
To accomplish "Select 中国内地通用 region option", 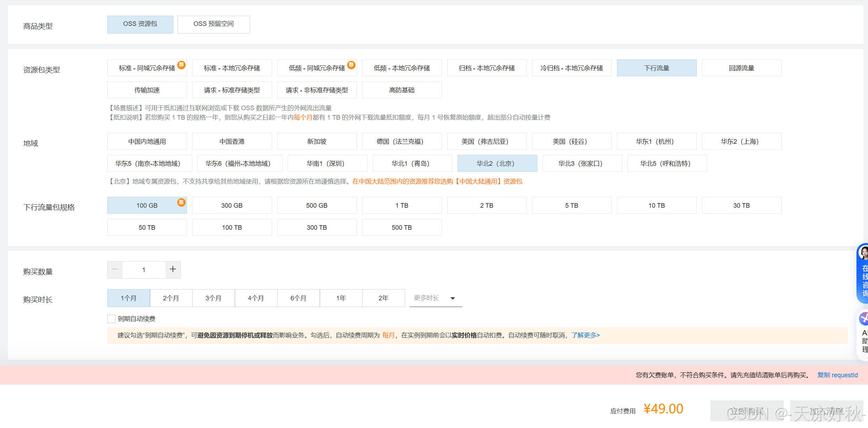I will click(x=147, y=142).
